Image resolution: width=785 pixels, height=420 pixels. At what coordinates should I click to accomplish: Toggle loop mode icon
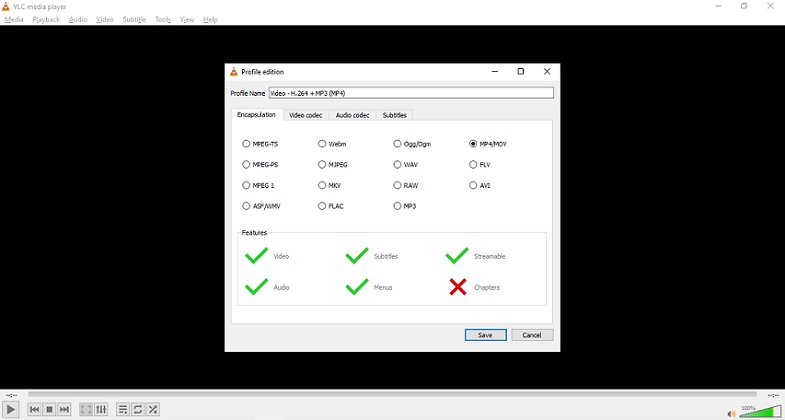[x=138, y=409]
